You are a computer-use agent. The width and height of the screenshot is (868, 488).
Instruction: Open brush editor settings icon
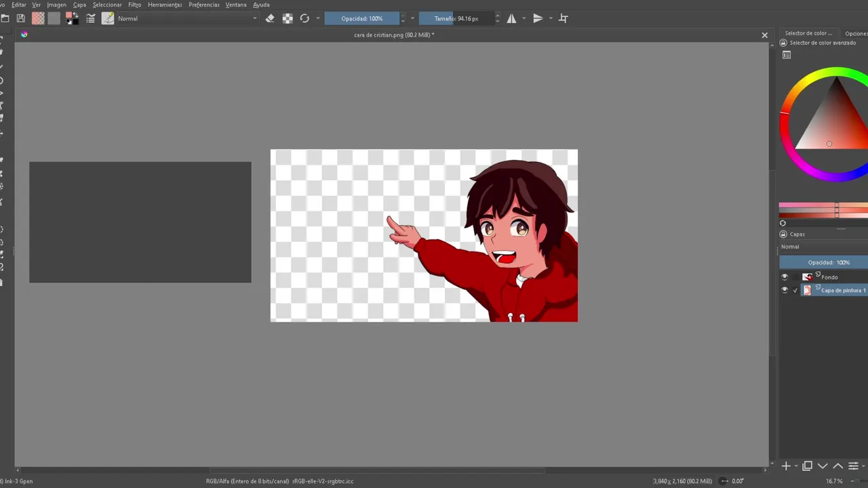pos(90,18)
